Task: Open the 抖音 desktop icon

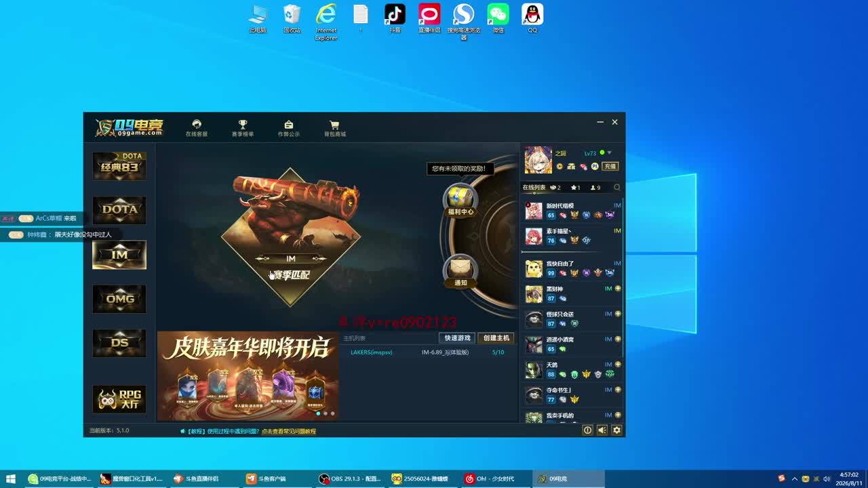Action: pos(395,19)
